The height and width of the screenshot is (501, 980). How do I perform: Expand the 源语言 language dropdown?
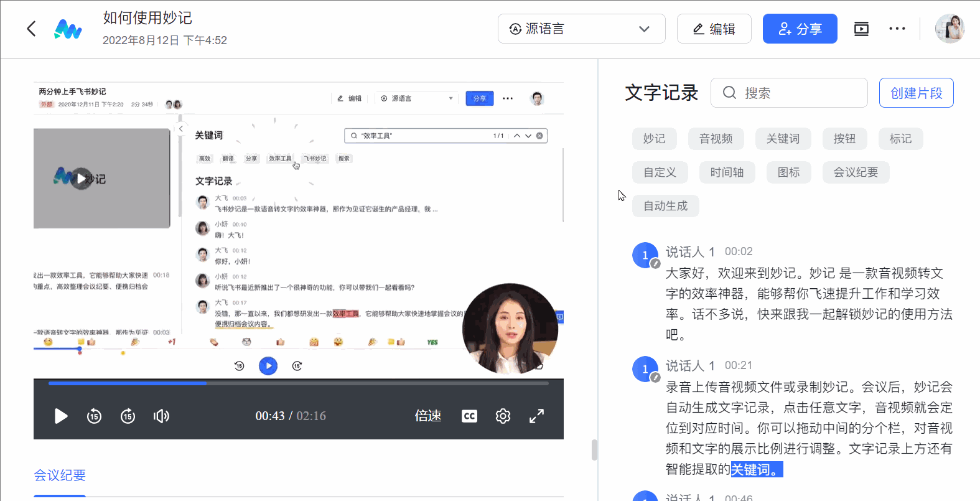581,29
